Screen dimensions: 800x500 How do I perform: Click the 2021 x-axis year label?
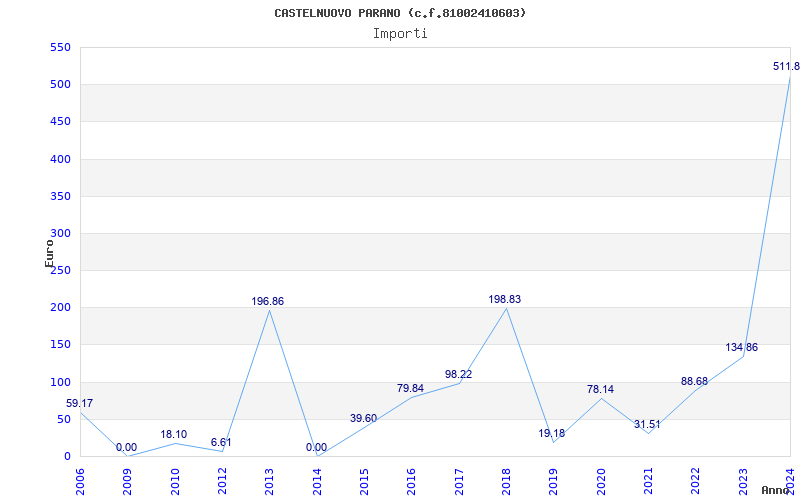click(648, 482)
